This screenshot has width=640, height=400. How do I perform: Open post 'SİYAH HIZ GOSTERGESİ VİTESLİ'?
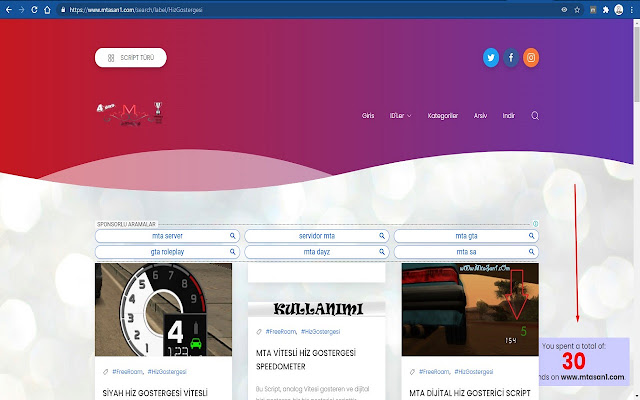(155, 393)
